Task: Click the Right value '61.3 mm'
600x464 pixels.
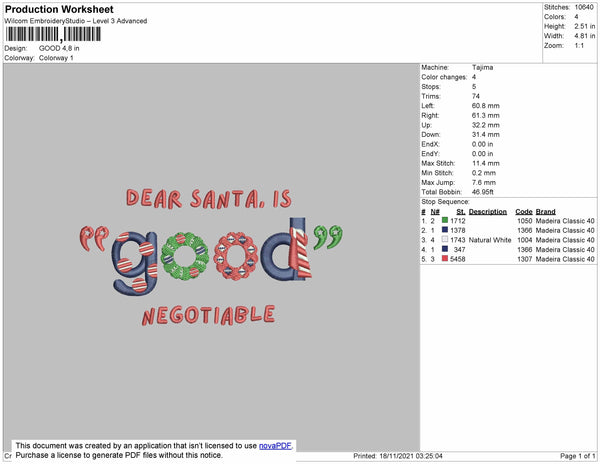Action: click(486, 115)
